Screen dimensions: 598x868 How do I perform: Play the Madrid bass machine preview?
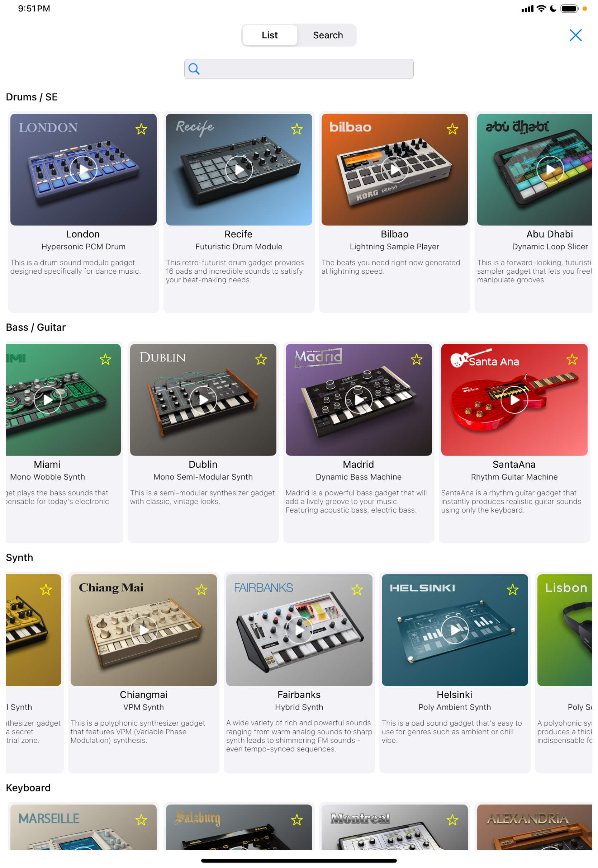[359, 400]
